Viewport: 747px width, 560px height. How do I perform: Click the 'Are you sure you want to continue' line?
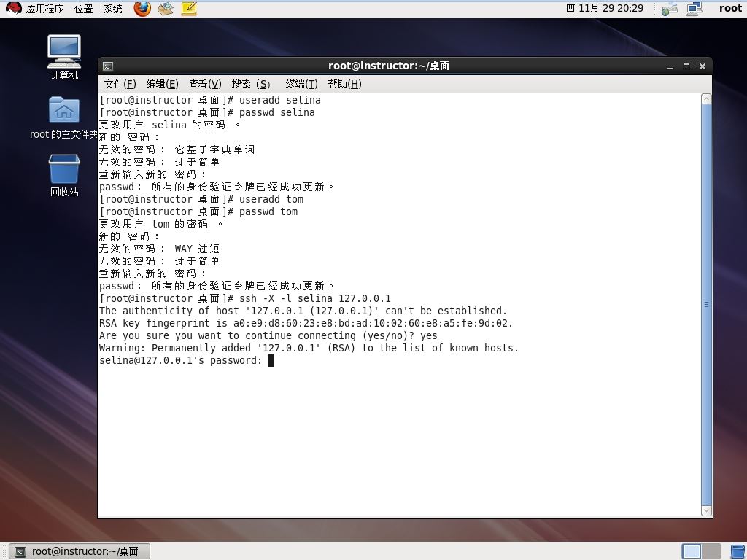pos(268,335)
